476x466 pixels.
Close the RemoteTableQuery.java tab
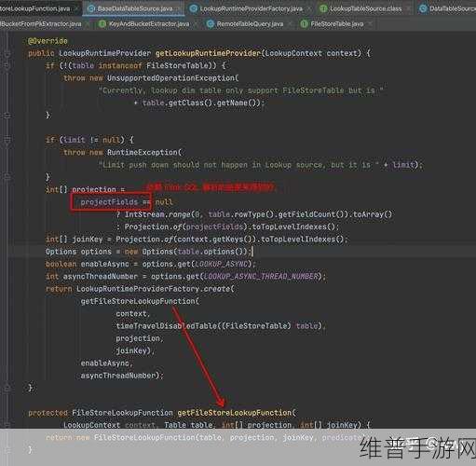[290, 23]
